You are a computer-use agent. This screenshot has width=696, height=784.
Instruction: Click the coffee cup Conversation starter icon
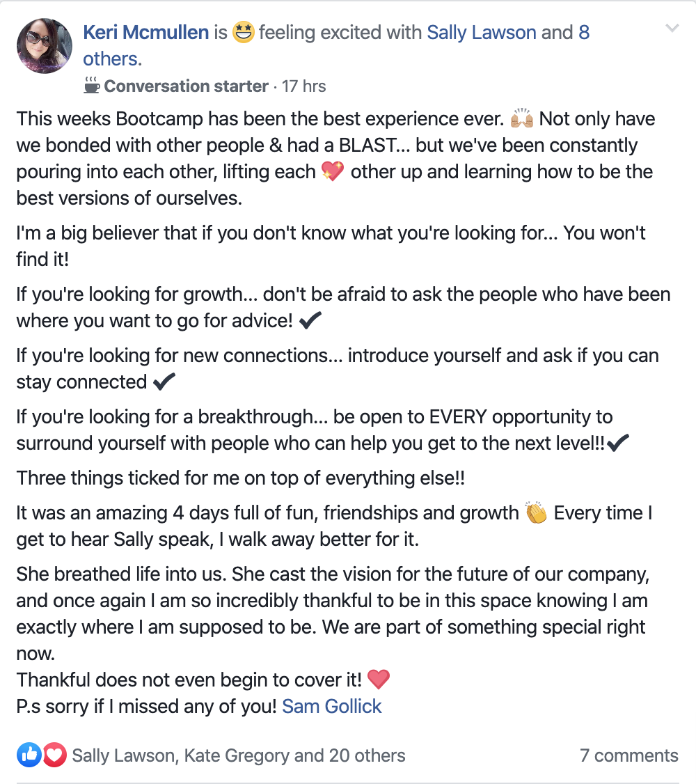(x=91, y=86)
